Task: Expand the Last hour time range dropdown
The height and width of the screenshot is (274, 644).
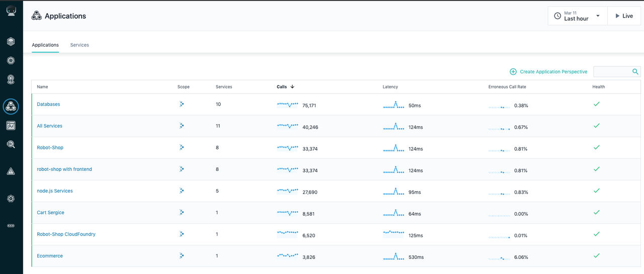Action: 578,16
